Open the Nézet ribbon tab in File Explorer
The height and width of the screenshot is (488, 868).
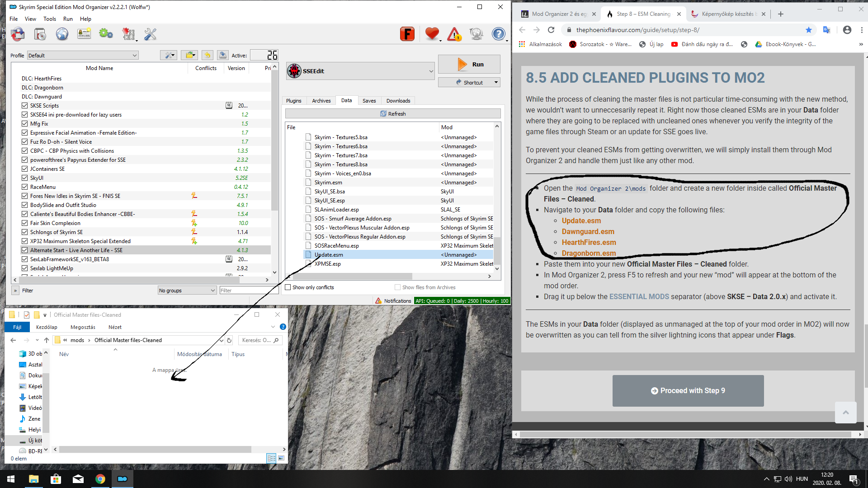115,327
